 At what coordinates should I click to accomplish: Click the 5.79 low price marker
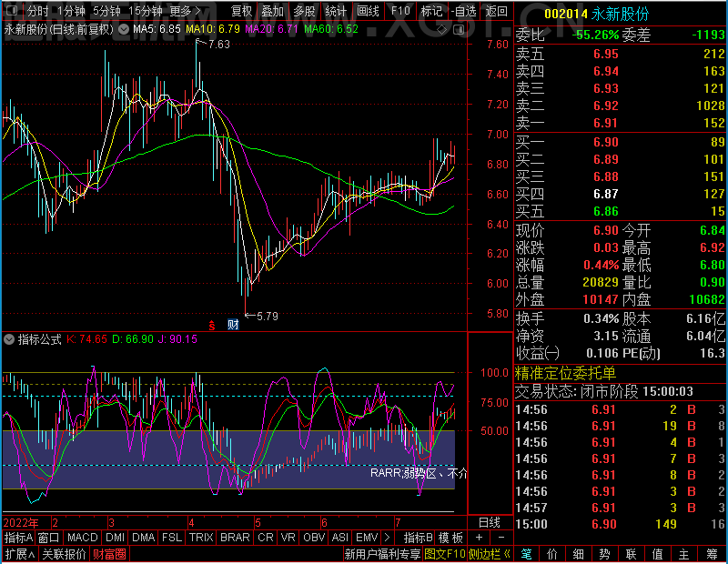(267, 317)
